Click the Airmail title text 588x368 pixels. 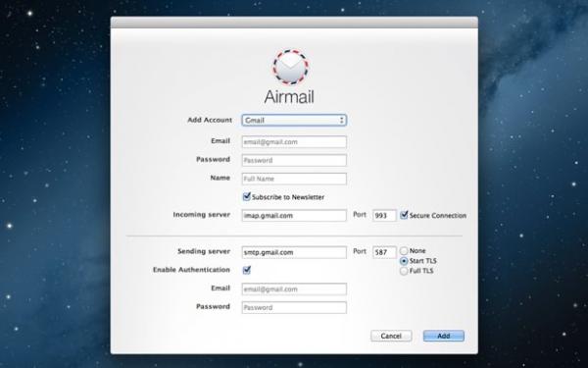[289, 96]
